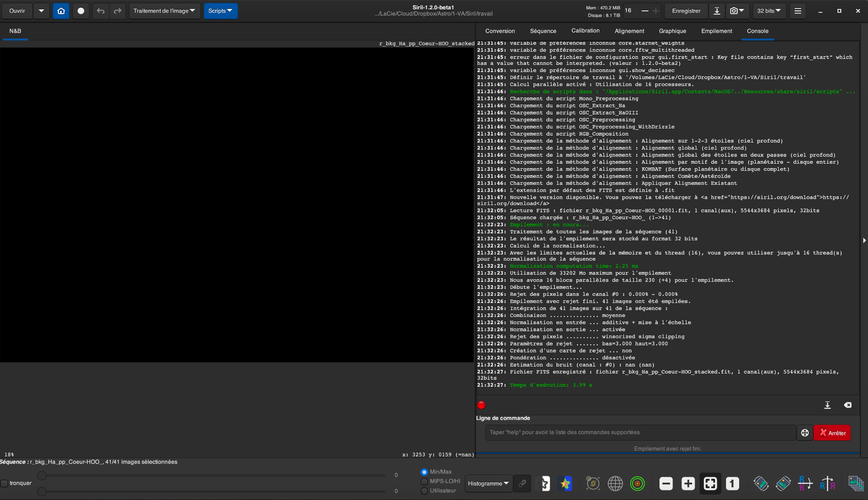
Task: Zoom out with the minus icon
Action: (x=666, y=483)
